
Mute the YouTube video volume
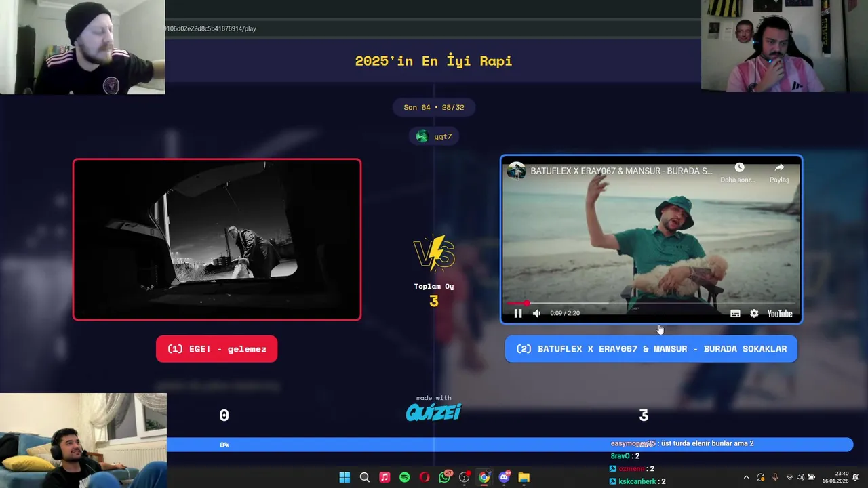click(536, 313)
